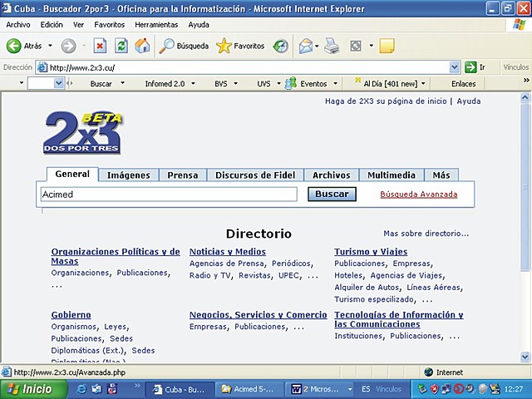
Task: Open the Archivo menu
Action: point(18,25)
